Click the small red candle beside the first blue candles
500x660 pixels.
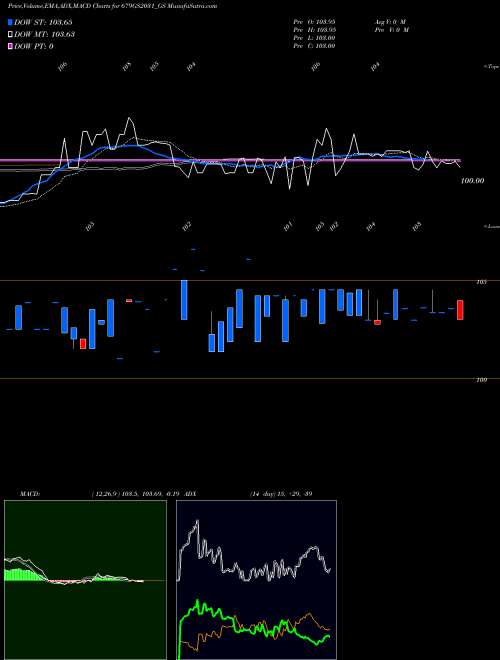click(83, 343)
